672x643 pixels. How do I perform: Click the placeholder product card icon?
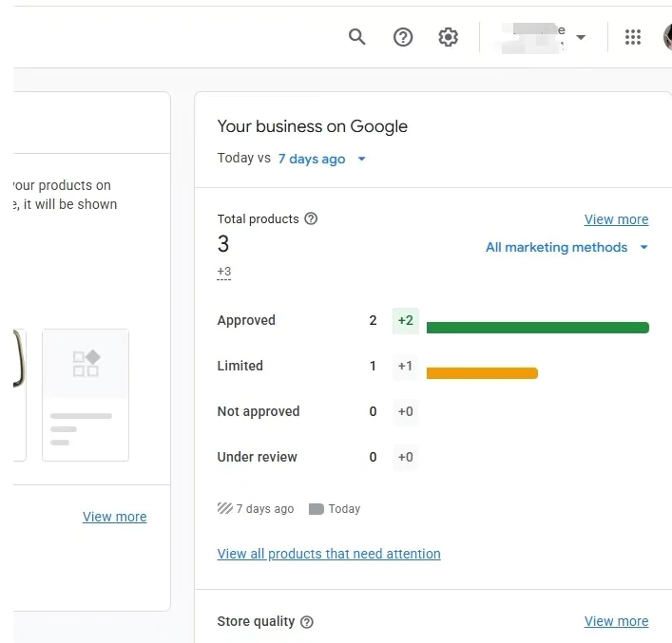[x=86, y=364]
